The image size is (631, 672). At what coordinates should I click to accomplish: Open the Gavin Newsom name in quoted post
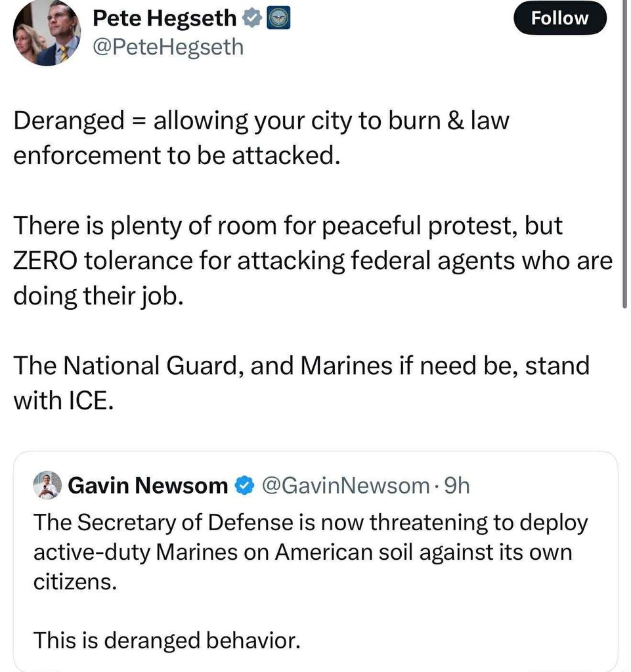pyautogui.click(x=148, y=486)
